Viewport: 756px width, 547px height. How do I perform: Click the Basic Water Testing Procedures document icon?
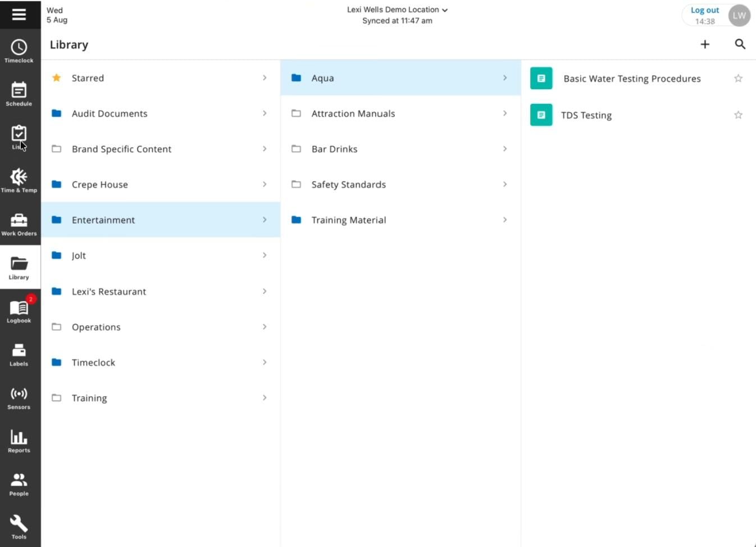coord(541,79)
